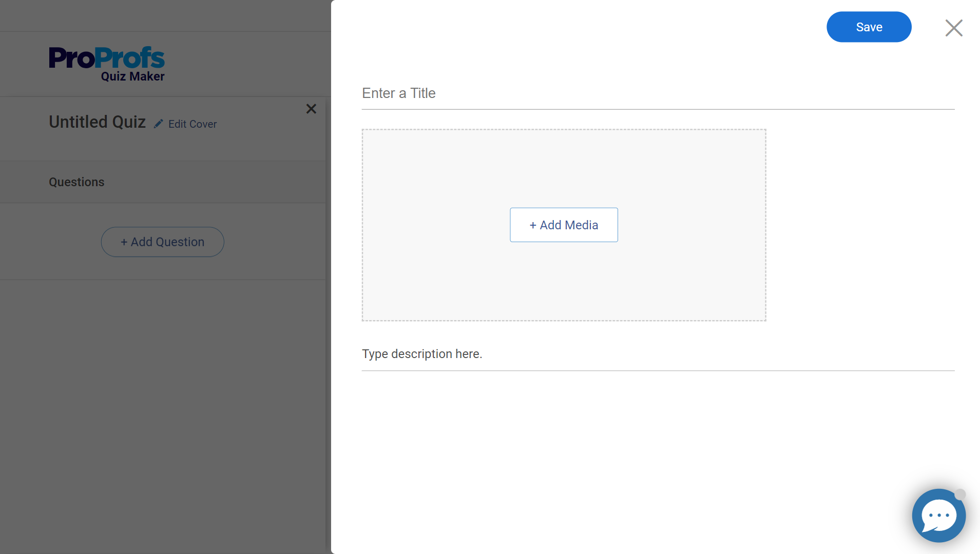Click the dashed media upload area
The image size is (980, 554).
pyautogui.click(x=564, y=287)
